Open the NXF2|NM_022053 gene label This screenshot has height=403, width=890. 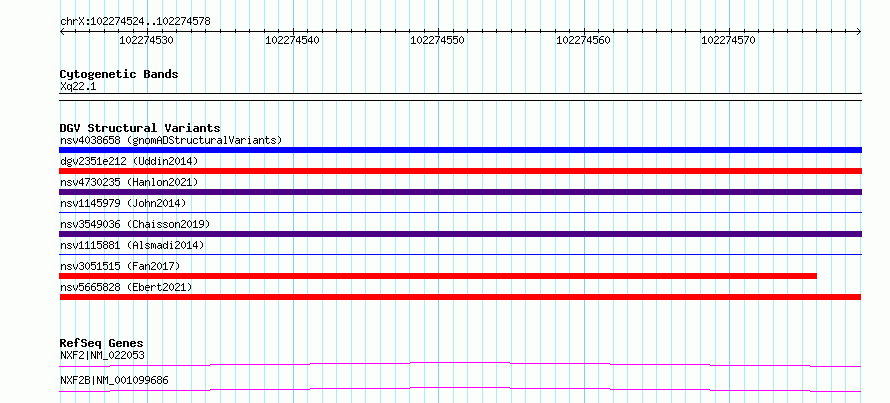(x=102, y=356)
